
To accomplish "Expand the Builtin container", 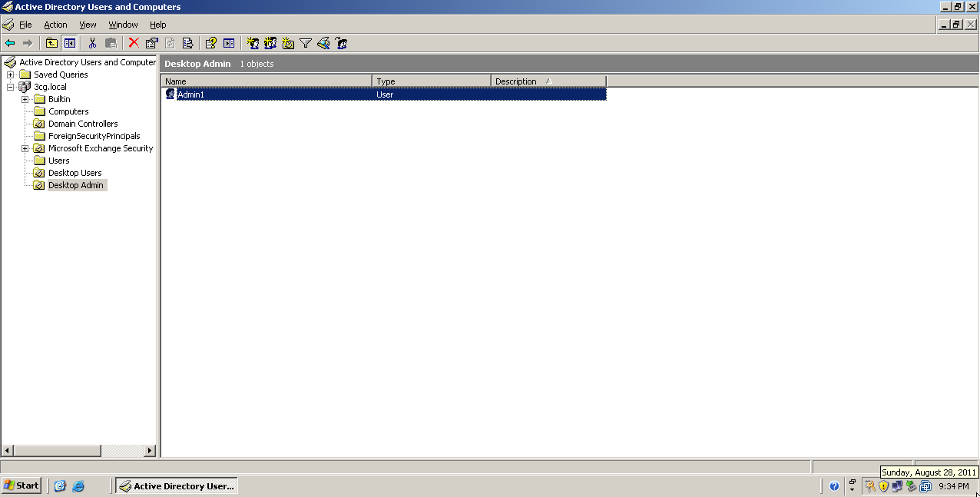I will (x=25, y=98).
